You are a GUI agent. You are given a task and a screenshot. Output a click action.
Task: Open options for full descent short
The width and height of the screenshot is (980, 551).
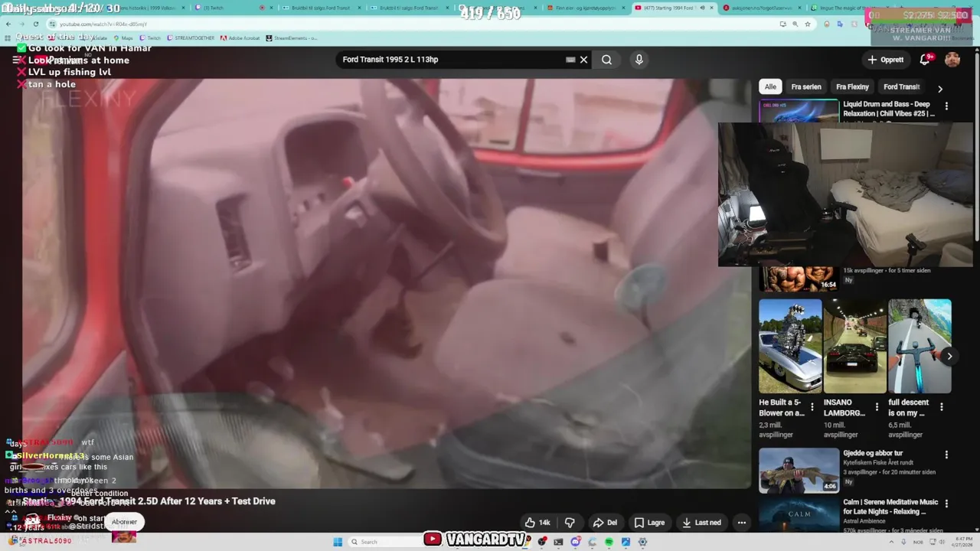(942, 407)
